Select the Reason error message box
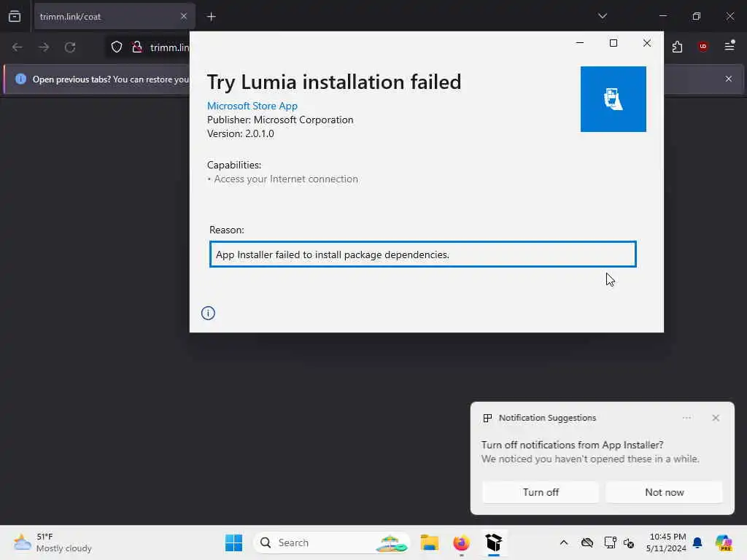 coord(422,254)
